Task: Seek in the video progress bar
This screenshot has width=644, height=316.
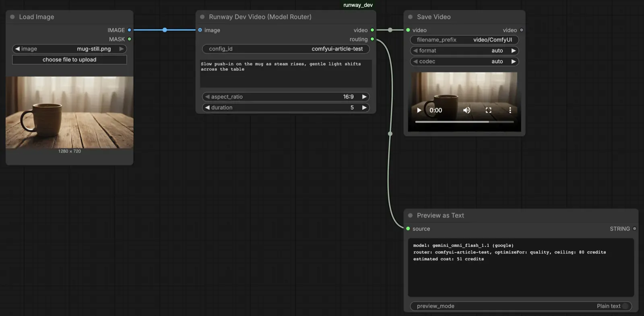Action: [x=464, y=121]
